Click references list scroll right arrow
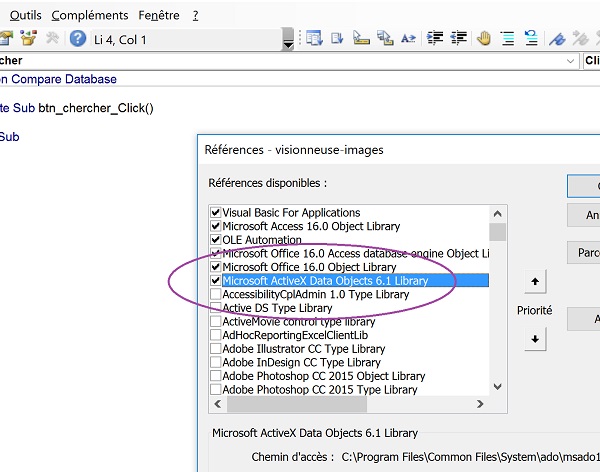 tap(480, 404)
